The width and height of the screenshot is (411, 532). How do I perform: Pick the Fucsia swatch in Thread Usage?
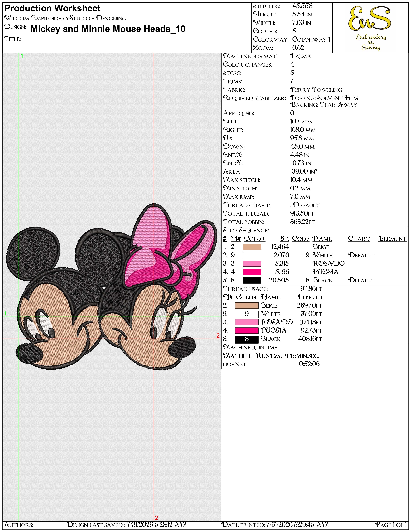pyautogui.click(x=247, y=330)
